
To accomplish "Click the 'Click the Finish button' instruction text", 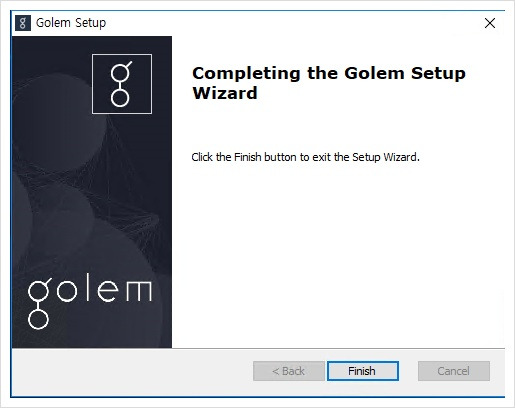I will coord(305,157).
